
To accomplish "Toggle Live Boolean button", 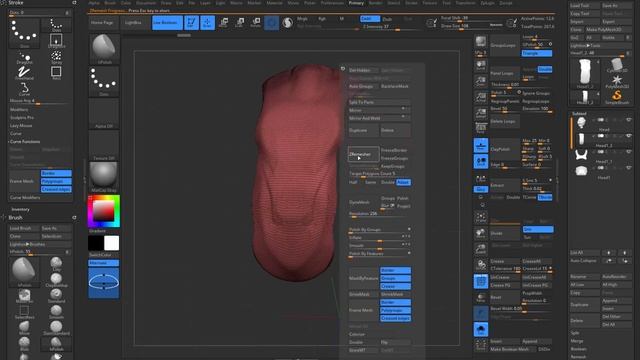I will [167, 22].
